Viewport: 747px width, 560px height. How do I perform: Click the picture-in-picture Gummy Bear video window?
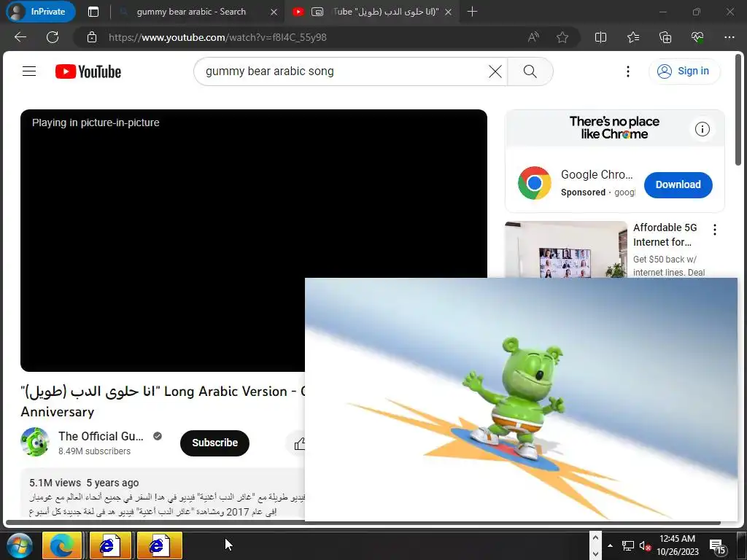[x=521, y=400]
